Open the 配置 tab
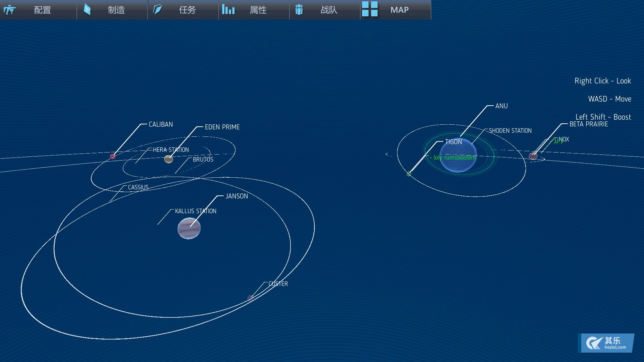Screen dimensions: 644x362 [x=43, y=10]
